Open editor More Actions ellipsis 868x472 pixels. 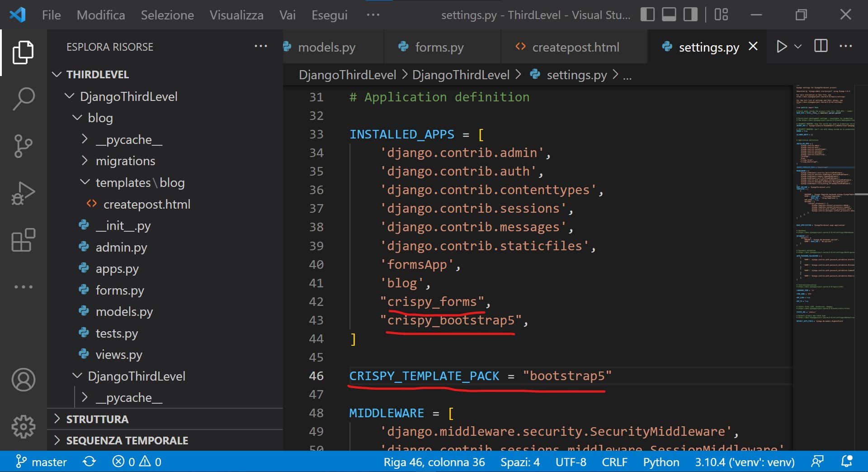845,46
